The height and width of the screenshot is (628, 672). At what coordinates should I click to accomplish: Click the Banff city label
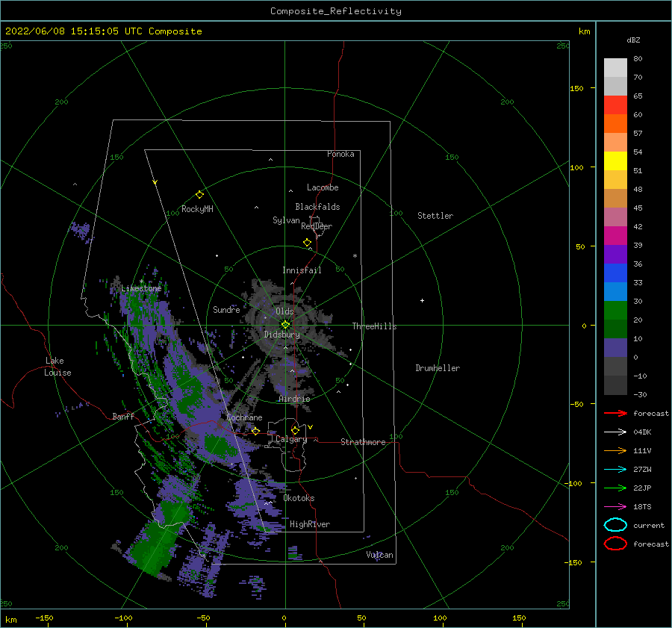[123, 416]
